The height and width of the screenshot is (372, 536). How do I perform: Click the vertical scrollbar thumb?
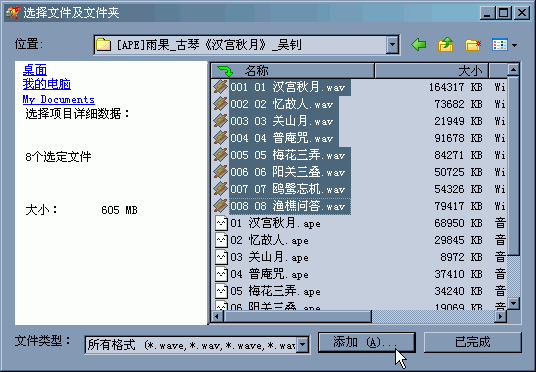(513, 166)
